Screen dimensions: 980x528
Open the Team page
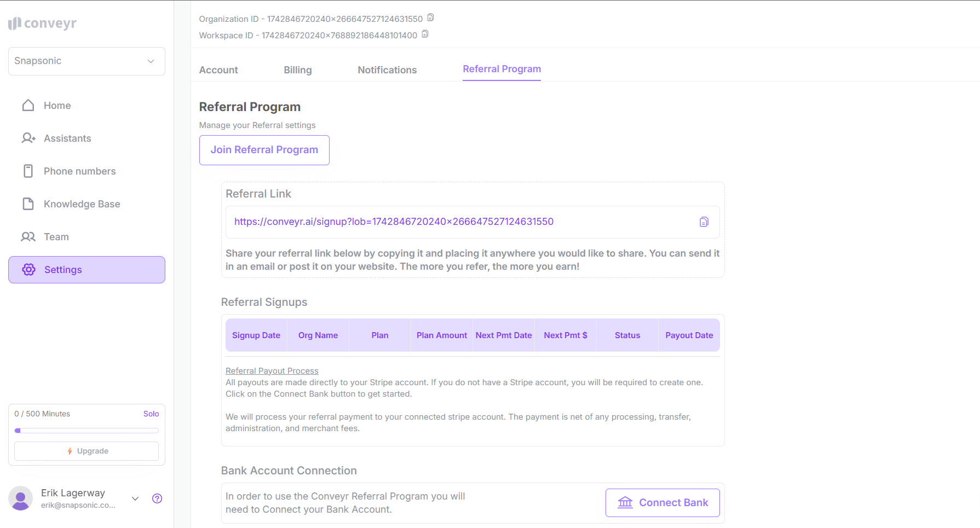[x=87, y=237]
